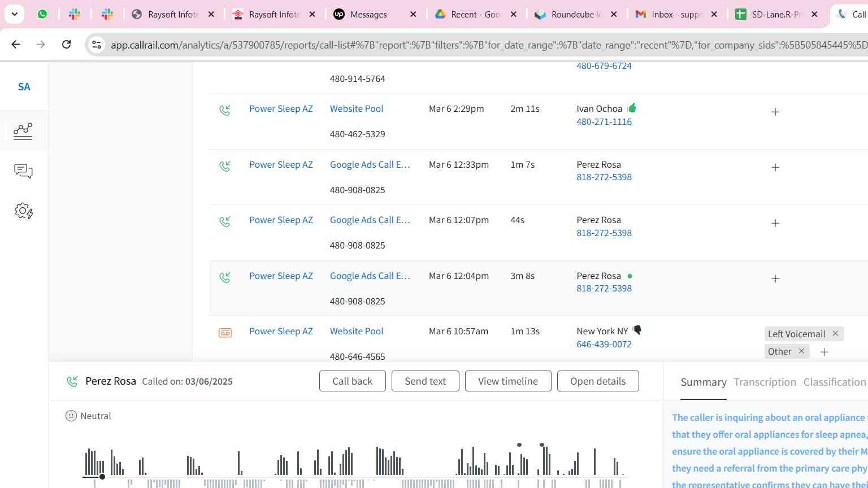Add tag to Mar 6 12:07pm call
The height and width of the screenshot is (488, 868).
click(x=775, y=223)
